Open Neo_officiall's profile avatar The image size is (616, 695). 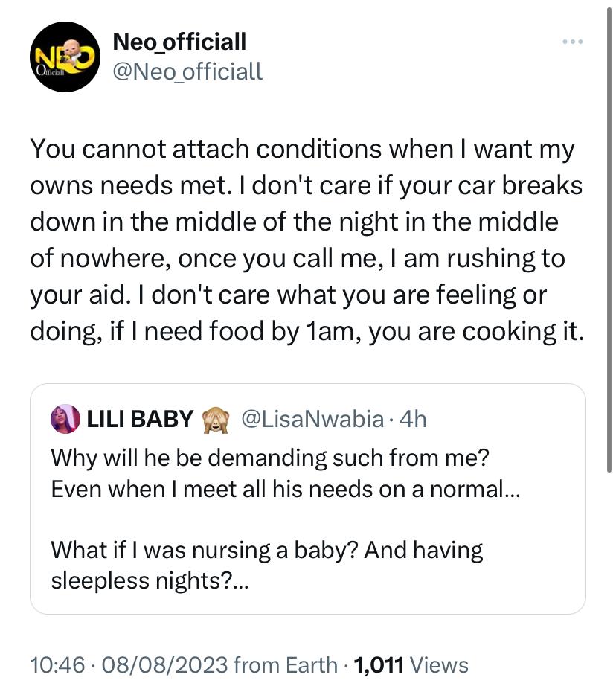65,57
